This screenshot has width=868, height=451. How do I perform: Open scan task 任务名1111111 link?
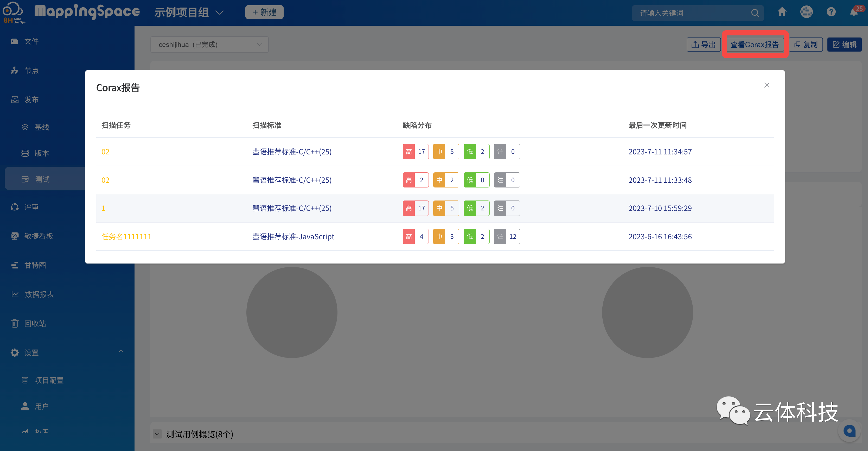click(126, 237)
